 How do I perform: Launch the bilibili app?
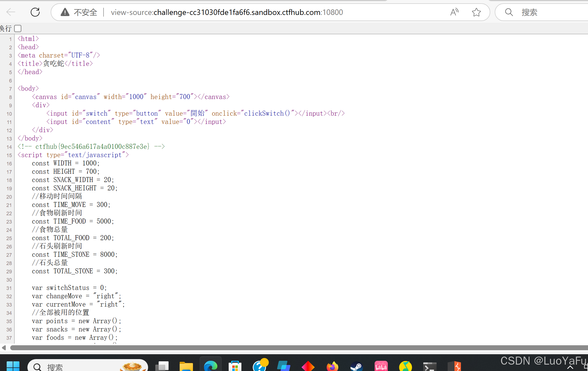click(x=381, y=366)
